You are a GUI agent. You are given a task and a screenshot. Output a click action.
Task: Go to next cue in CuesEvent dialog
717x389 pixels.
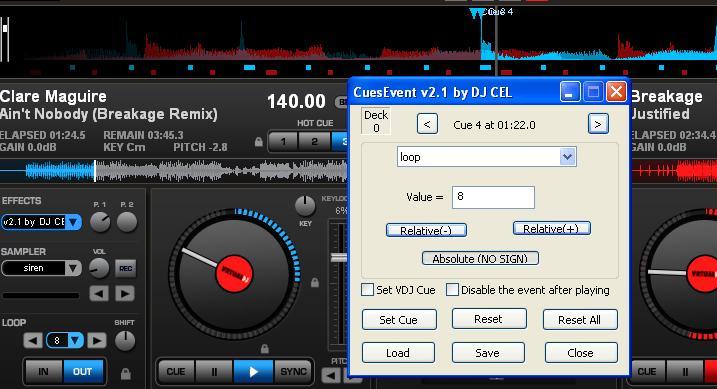point(598,124)
